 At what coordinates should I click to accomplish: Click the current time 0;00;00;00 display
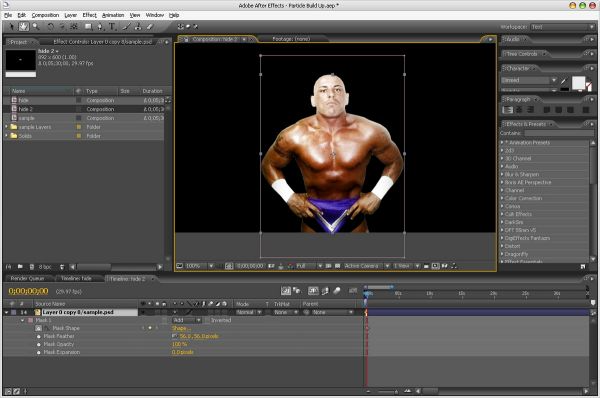click(28, 291)
